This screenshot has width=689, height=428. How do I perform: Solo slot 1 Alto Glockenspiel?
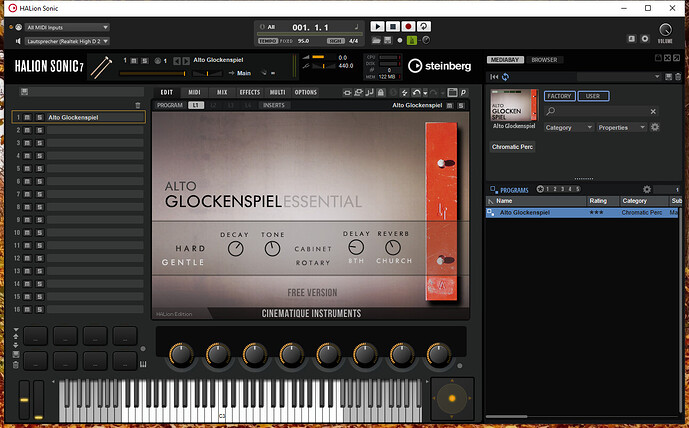point(40,117)
